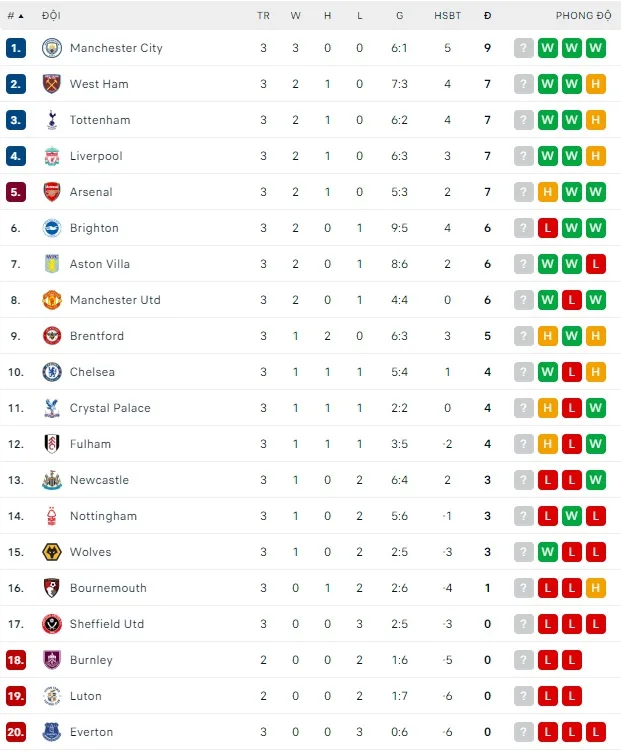The width and height of the screenshot is (621, 755).
Task: Open the Manchester Utd team link
Action: coord(115,300)
